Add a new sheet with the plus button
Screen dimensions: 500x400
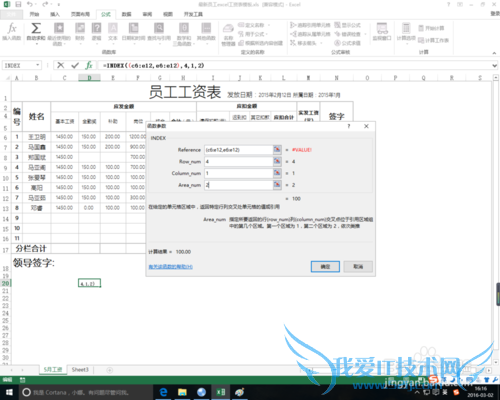pyautogui.click(x=109, y=370)
